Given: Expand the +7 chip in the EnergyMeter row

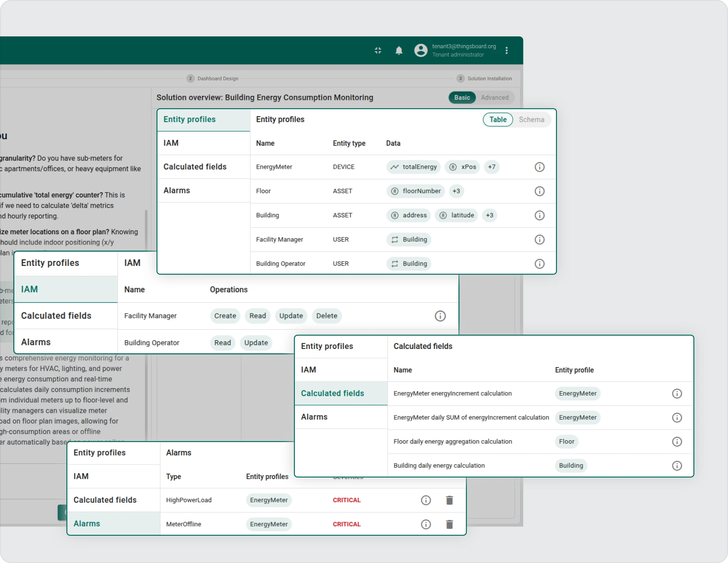Looking at the screenshot, I should click(491, 167).
